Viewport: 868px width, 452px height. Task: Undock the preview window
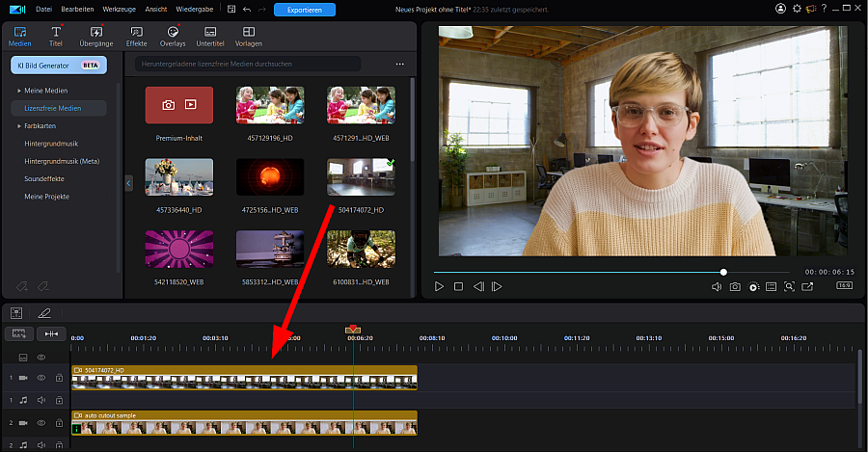pos(807,286)
